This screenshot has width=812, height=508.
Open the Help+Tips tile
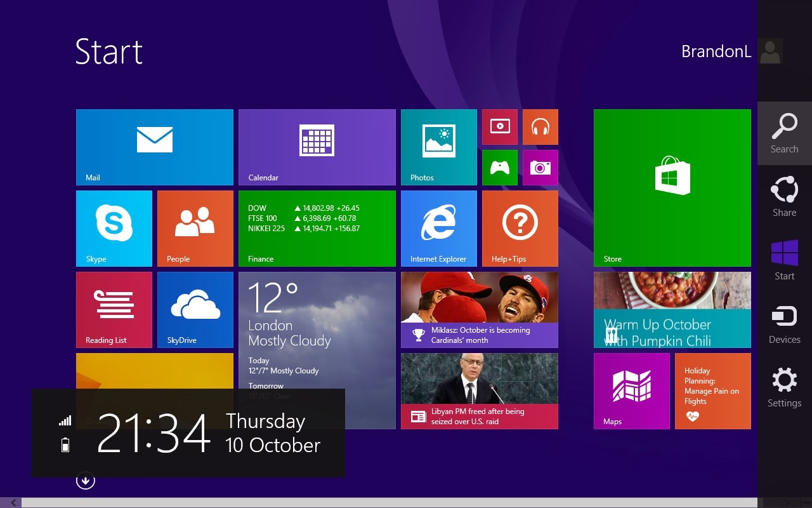pyautogui.click(x=520, y=229)
